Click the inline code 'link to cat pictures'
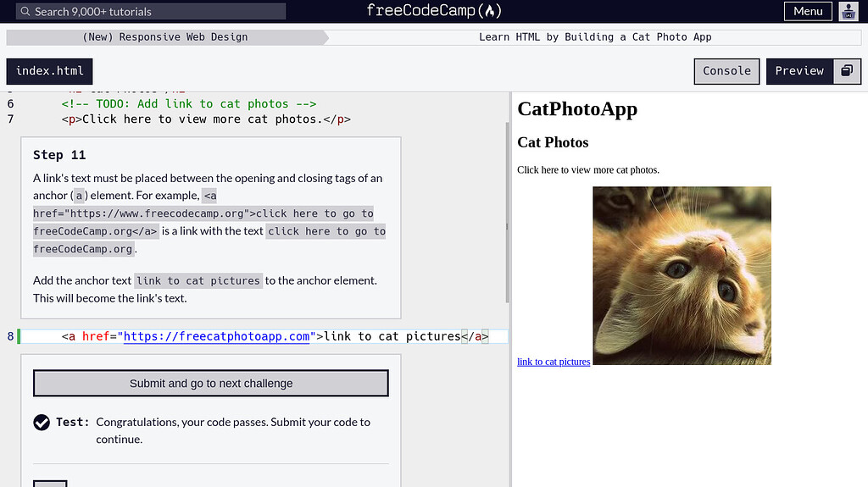868x487 pixels. (198, 280)
